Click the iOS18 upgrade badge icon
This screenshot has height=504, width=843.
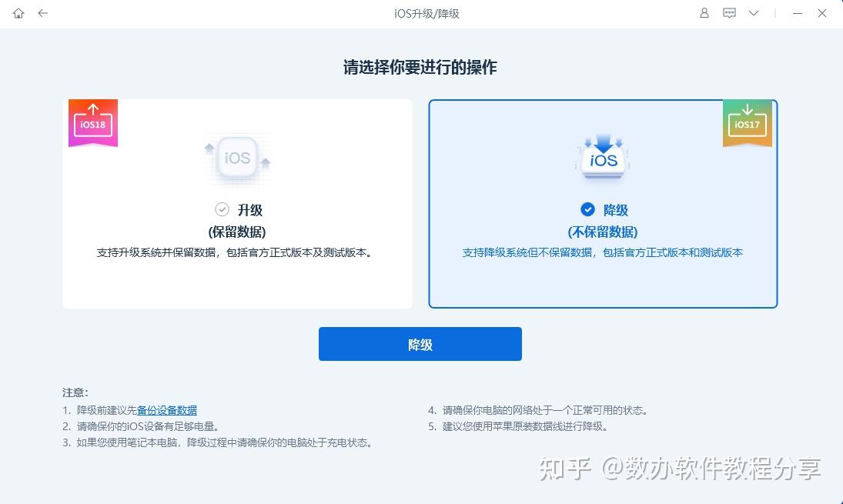pyautogui.click(x=92, y=122)
